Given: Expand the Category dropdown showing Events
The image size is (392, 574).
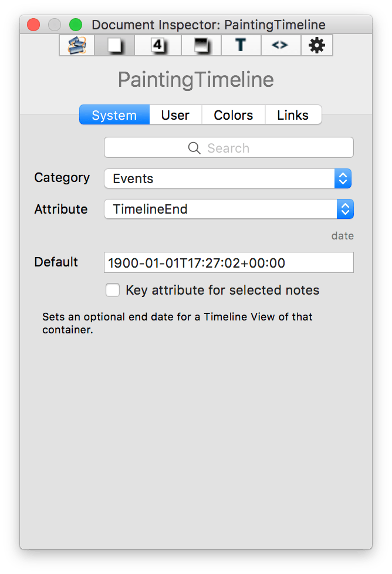Looking at the screenshot, I should [228, 178].
